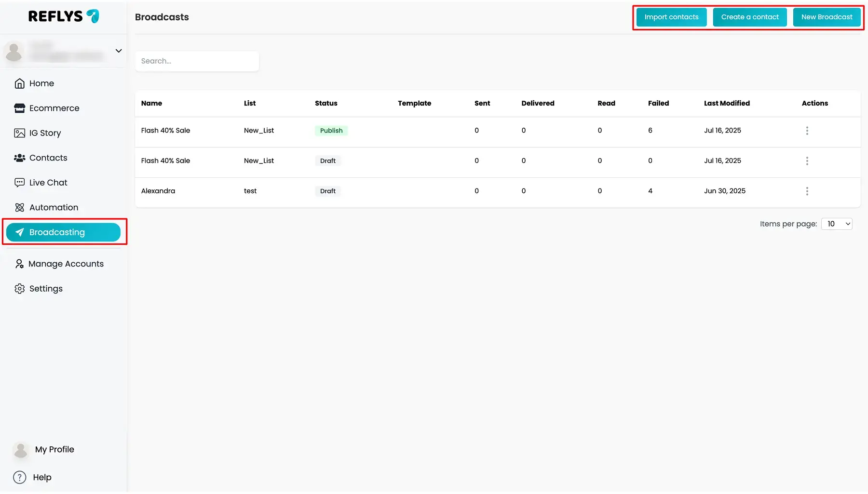
Task: Click the Reflys logo
Action: coord(64,16)
